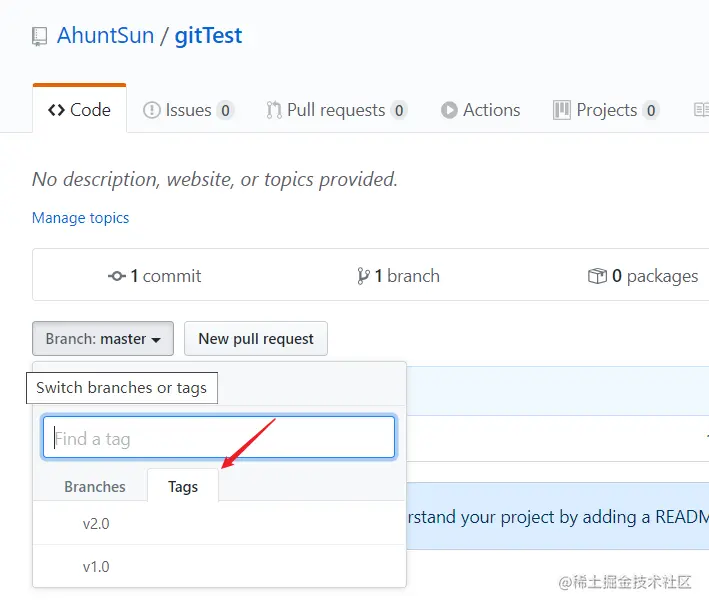Click the Actions play icon
The image size is (709, 608).
tap(449, 110)
